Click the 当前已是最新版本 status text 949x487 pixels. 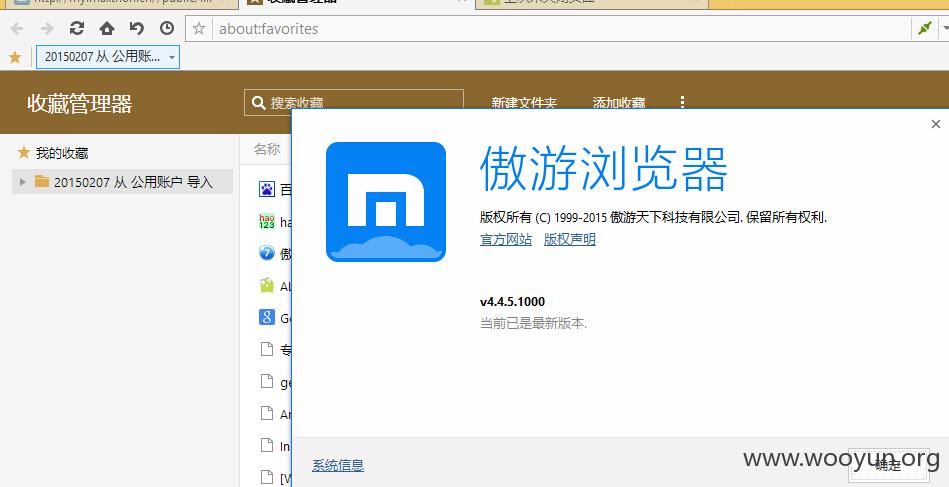pyautogui.click(x=533, y=323)
